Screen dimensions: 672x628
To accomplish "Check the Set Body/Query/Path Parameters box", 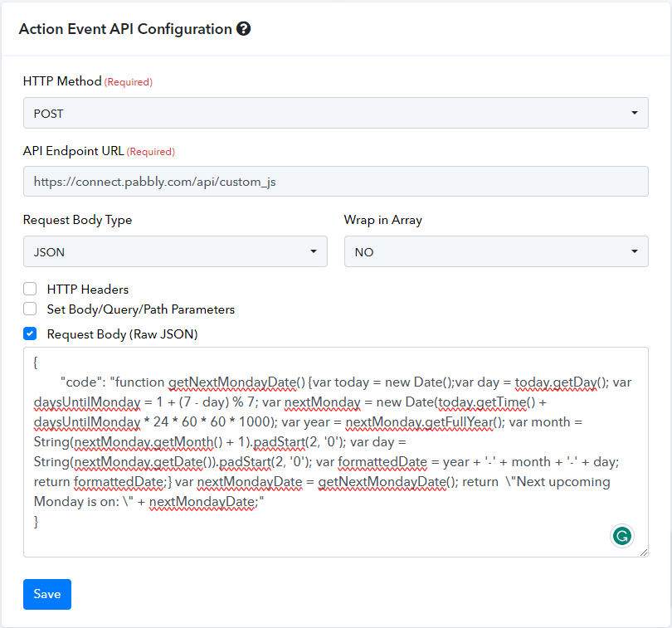I will pos(30,309).
